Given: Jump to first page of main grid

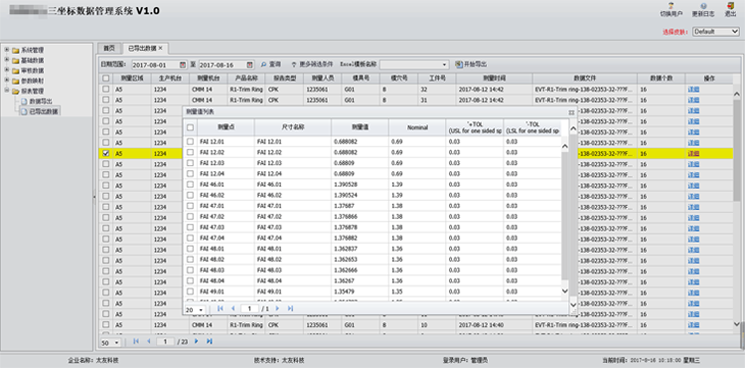Looking at the screenshot, I should point(136,341).
